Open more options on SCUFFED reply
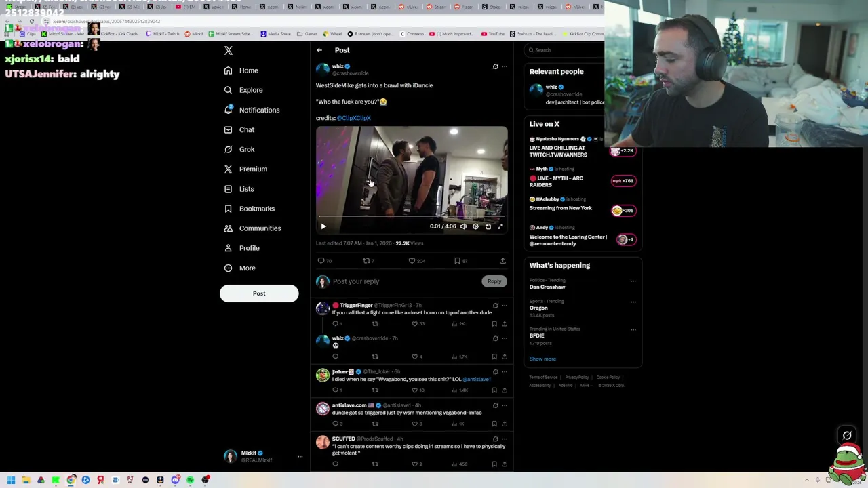 click(505, 439)
